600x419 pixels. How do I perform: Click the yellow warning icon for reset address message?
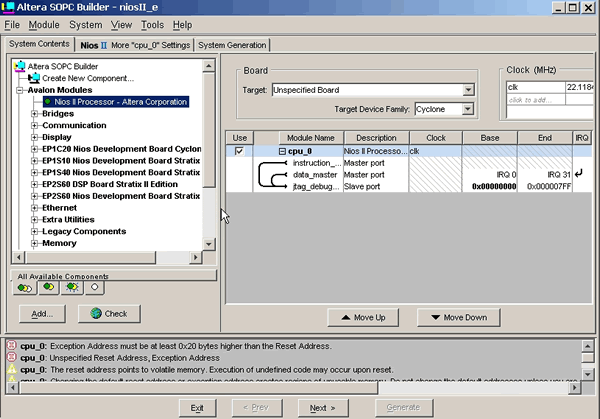coord(12,369)
